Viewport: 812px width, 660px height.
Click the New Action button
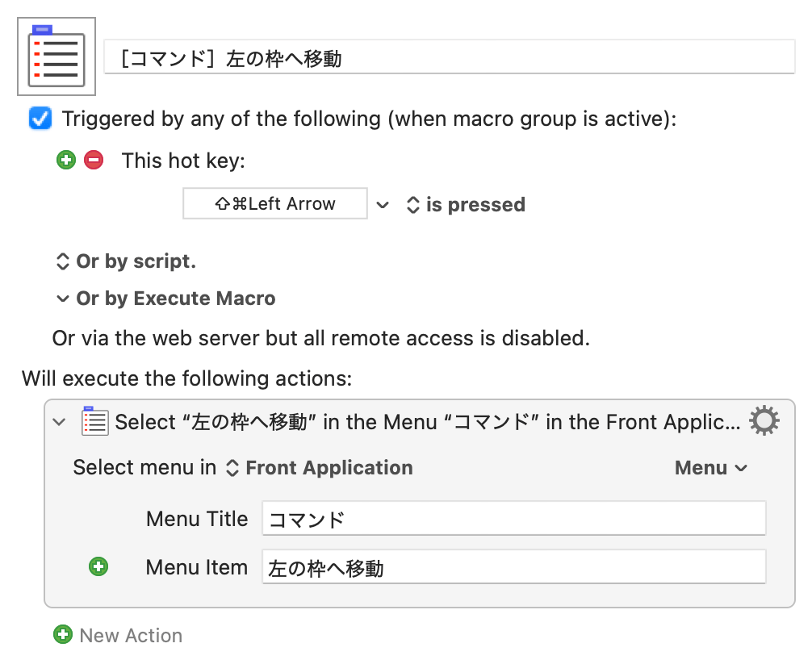coord(118,635)
